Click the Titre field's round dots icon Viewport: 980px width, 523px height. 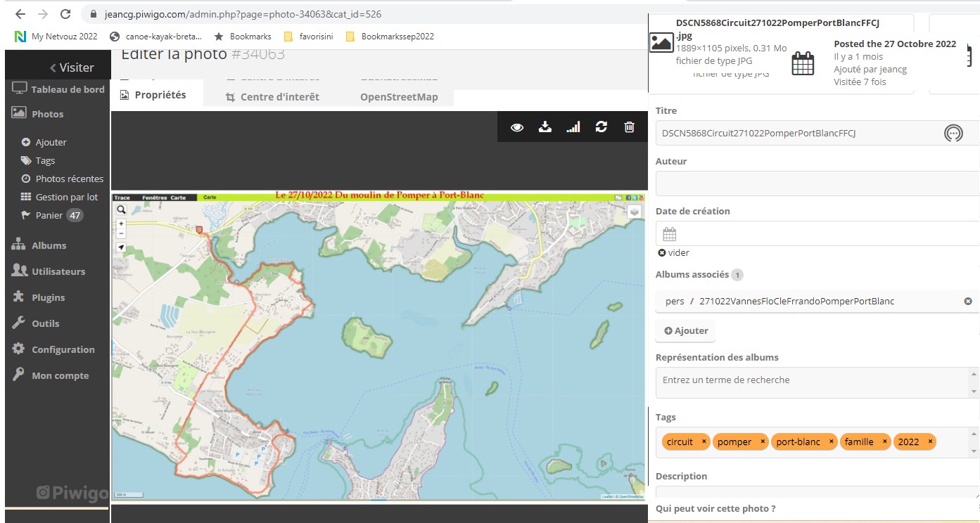click(x=953, y=133)
